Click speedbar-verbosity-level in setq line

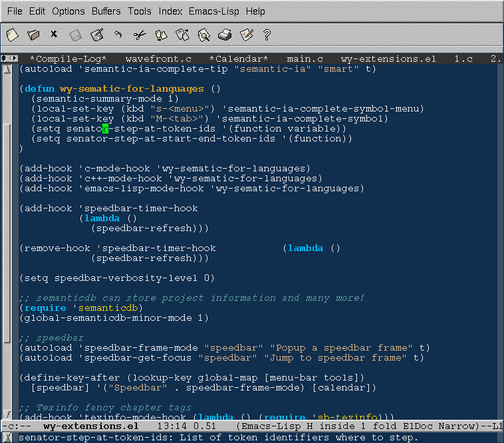point(126,278)
